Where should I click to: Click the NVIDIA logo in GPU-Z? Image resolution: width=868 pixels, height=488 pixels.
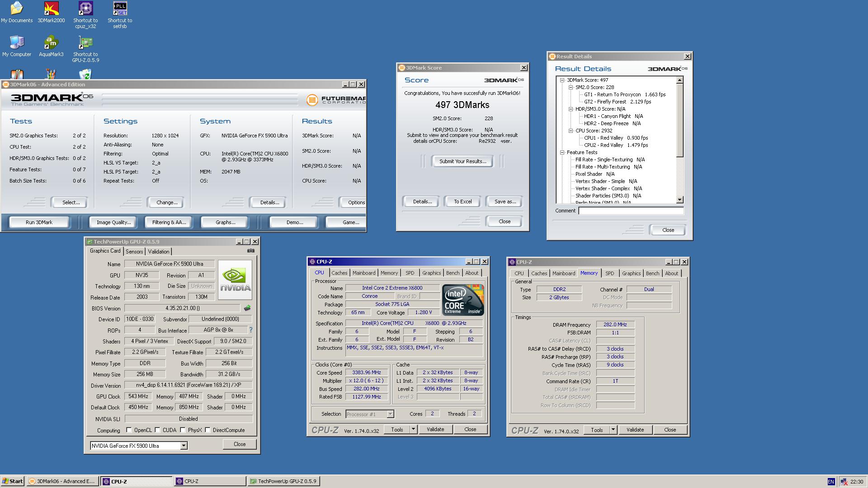pyautogui.click(x=235, y=280)
